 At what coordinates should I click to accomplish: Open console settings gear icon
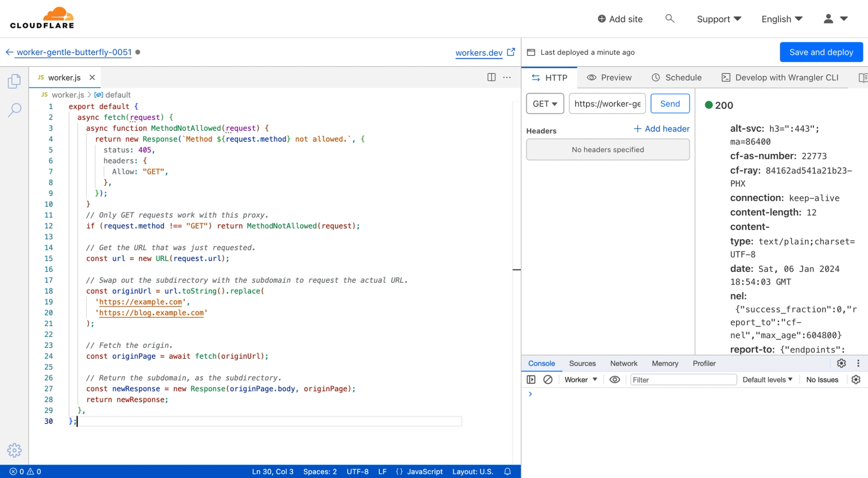tap(856, 379)
